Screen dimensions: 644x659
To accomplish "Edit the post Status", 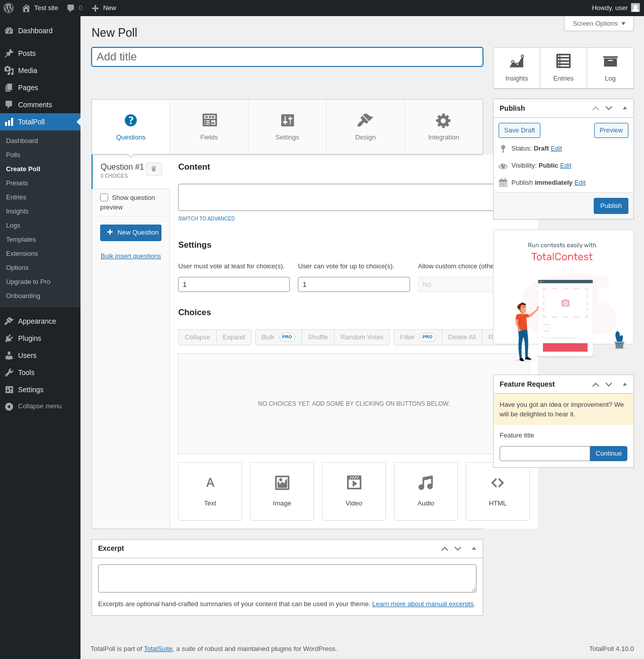I will click(x=556, y=149).
